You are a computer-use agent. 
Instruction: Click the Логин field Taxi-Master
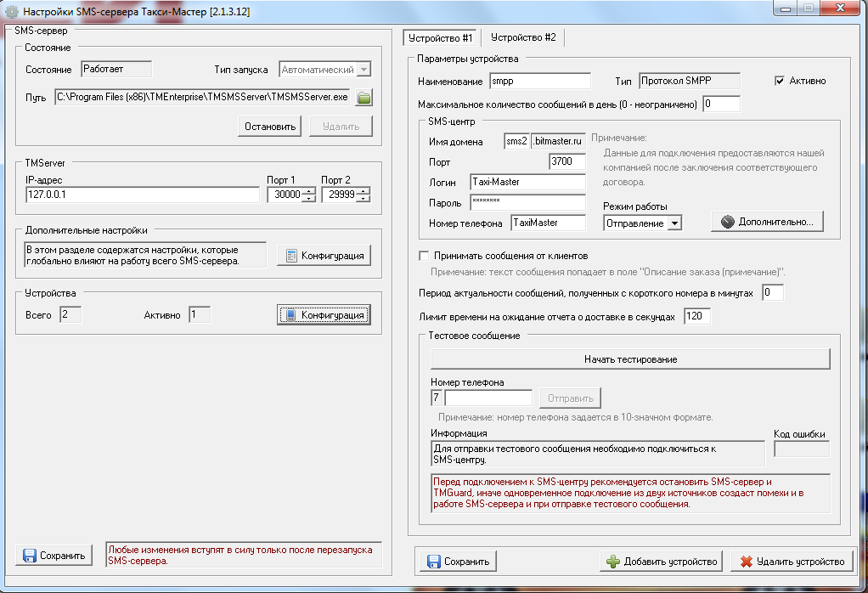pyautogui.click(x=527, y=182)
